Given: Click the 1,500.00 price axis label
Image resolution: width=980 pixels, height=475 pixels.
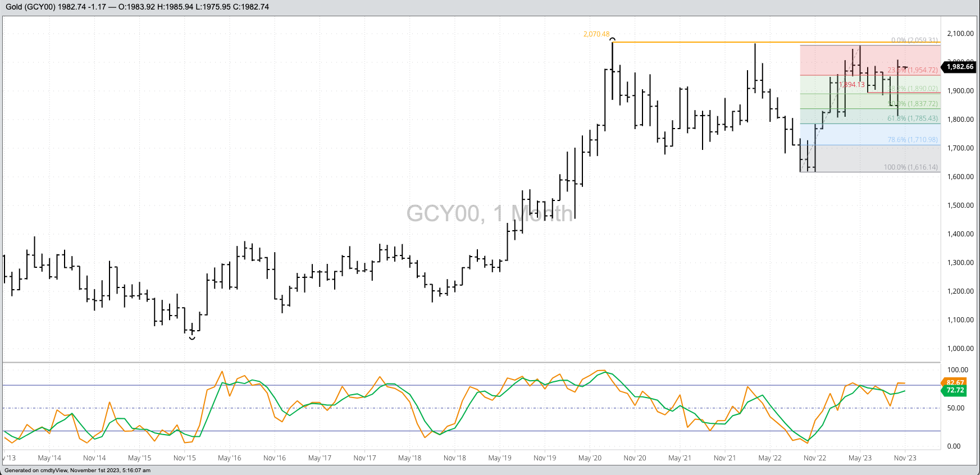Looking at the screenshot, I should (960, 205).
